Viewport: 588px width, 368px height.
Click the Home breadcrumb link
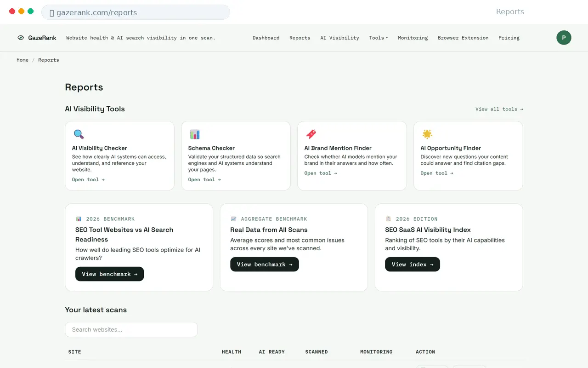(23, 60)
